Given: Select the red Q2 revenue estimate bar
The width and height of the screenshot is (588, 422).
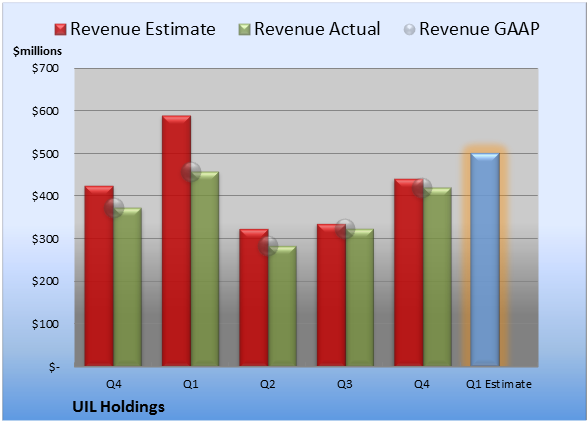Looking at the screenshot, I should click(x=254, y=297).
